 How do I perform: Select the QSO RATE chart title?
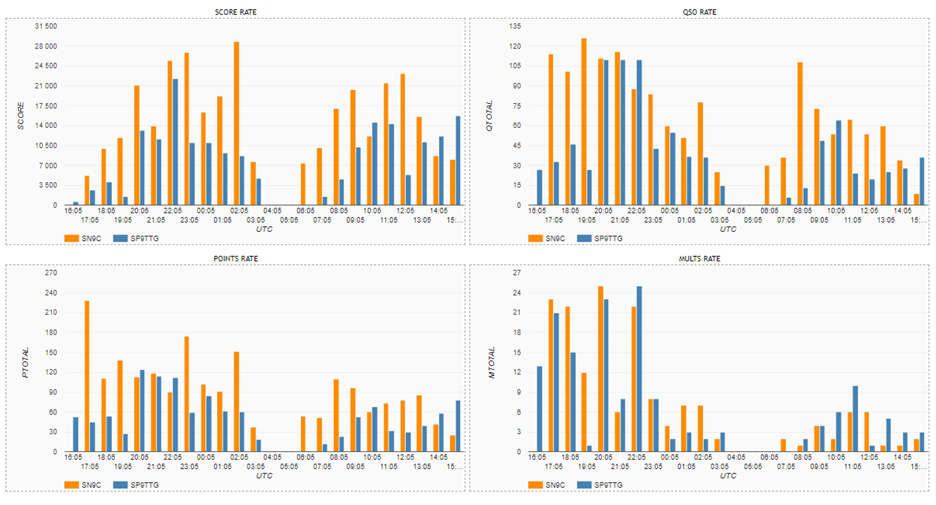[699, 12]
